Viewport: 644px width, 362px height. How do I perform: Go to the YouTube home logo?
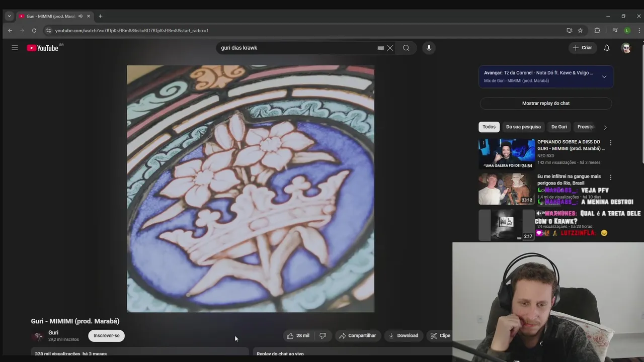(x=43, y=48)
